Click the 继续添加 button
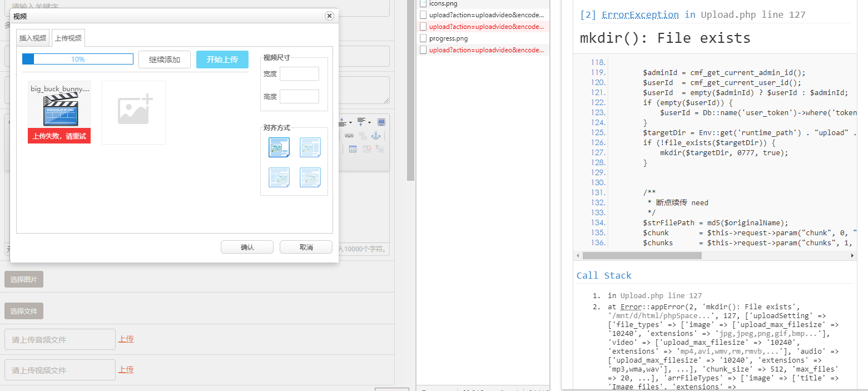 (x=165, y=60)
